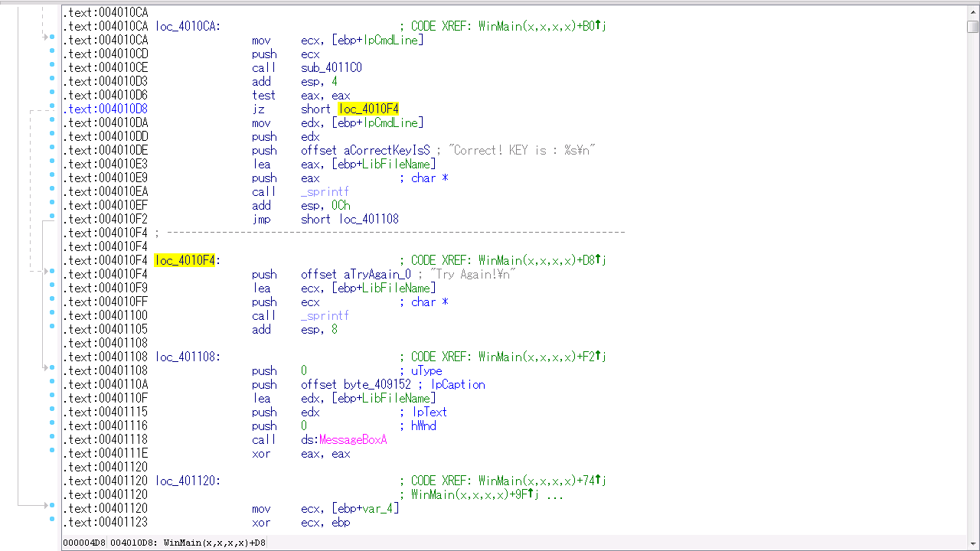This screenshot has height=551, width=980.
Task: Select MessageBoxA import name
Action: click(x=353, y=439)
